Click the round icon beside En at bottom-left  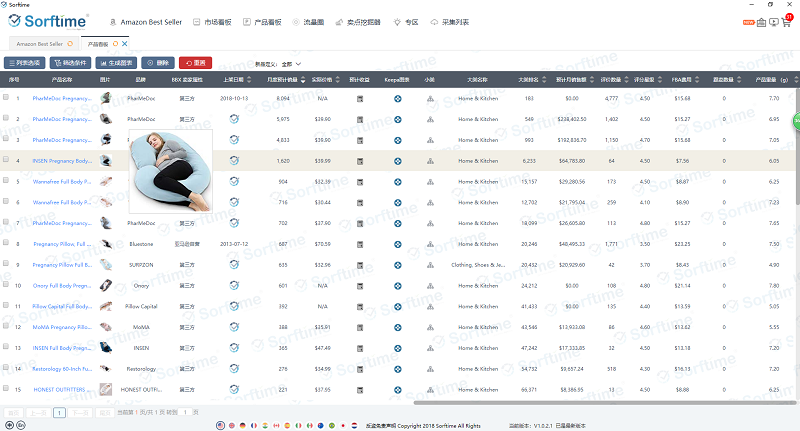pos(9,425)
